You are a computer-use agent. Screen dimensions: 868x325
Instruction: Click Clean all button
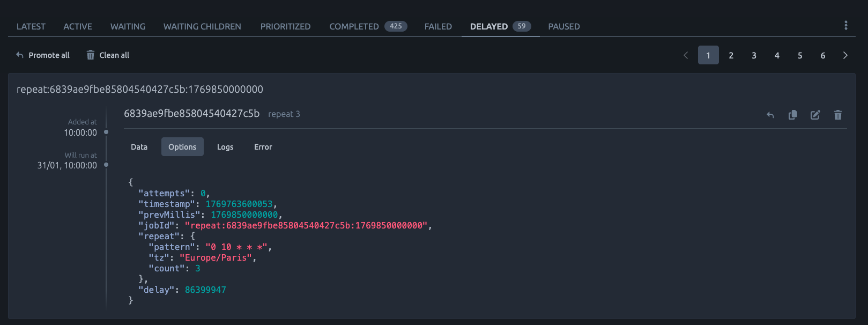pos(108,55)
